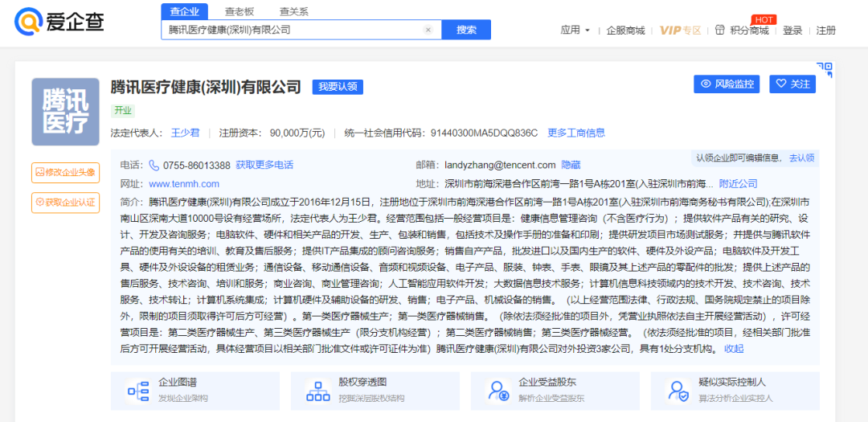Screen dimensions: 868x422
Task: Toggle 关注 to follow this company
Action: [x=792, y=84]
